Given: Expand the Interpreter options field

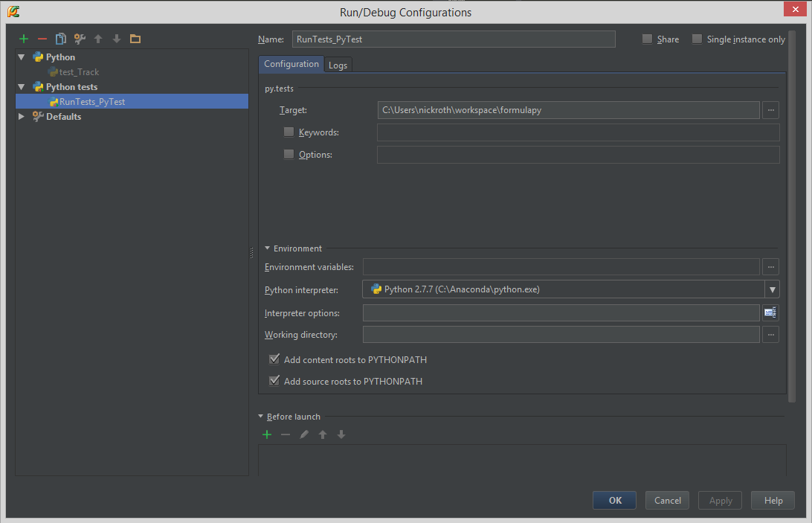Looking at the screenshot, I should [x=770, y=312].
